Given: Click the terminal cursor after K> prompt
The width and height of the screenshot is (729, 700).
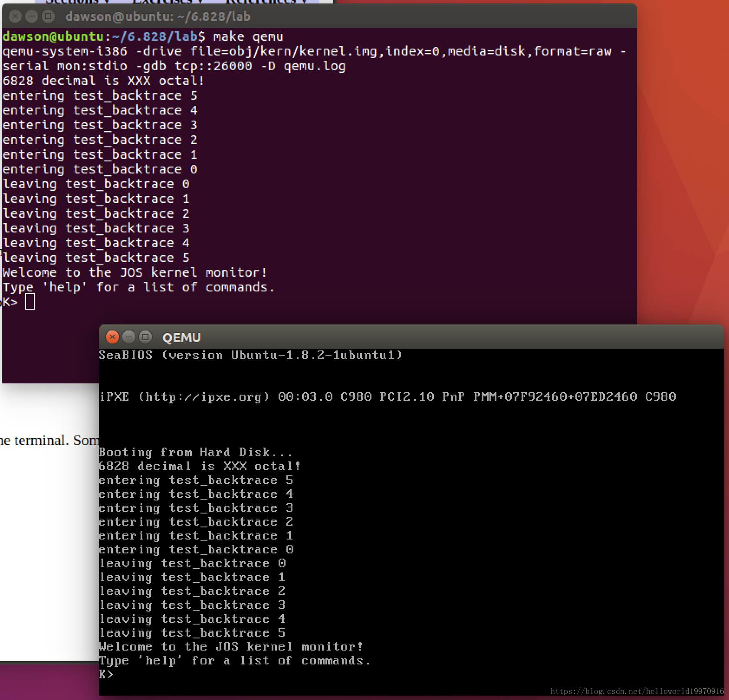Looking at the screenshot, I should click(x=30, y=302).
